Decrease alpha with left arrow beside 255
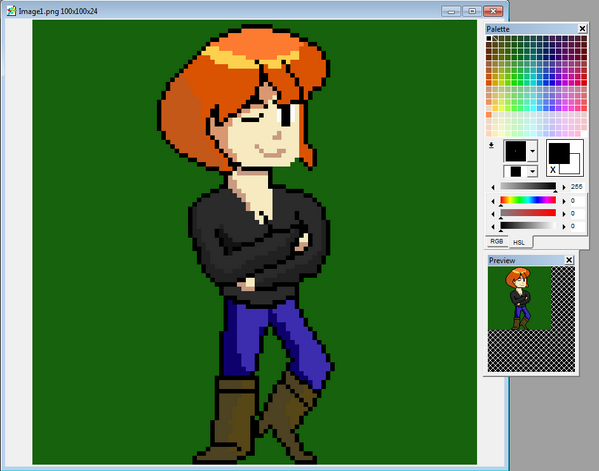599x471 pixels. click(493, 187)
